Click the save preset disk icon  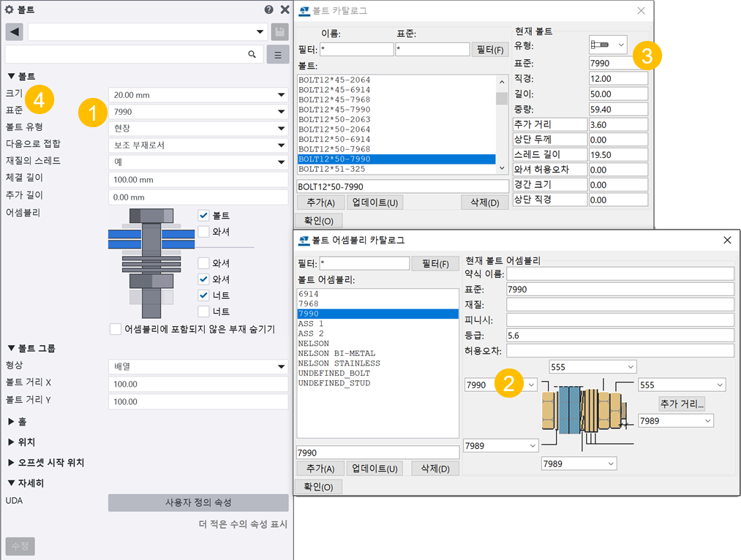279,32
